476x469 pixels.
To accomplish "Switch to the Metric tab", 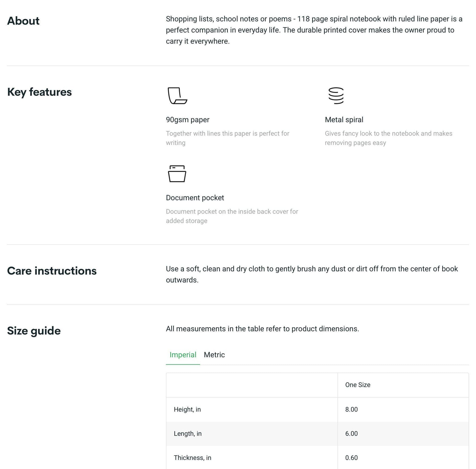I will tap(214, 355).
